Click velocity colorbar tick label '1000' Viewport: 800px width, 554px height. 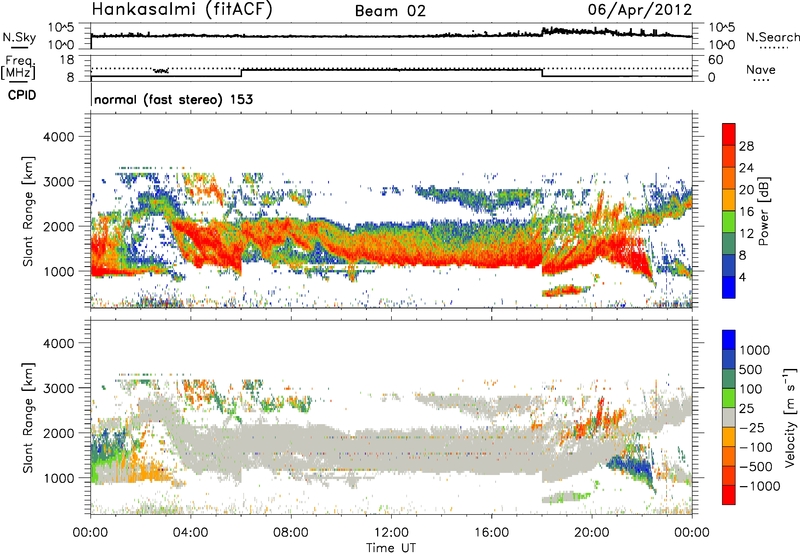point(754,350)
